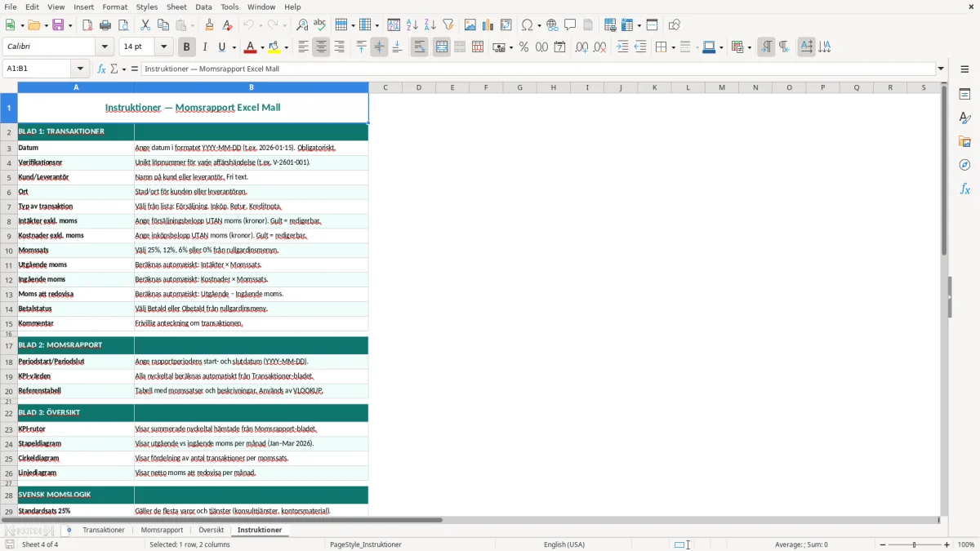980x551 pixels.
Task: Apply yellow background color swatch
Action: click(276, 47)
